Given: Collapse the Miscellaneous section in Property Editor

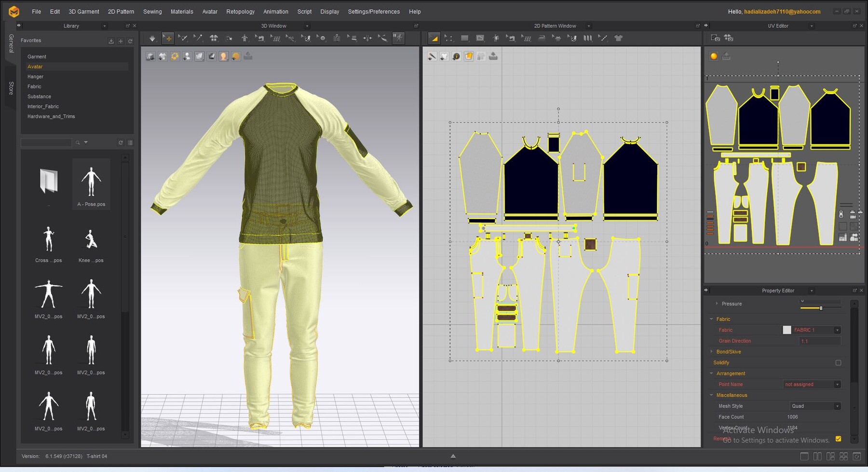Looking at the screenshot, I should 712,395.
